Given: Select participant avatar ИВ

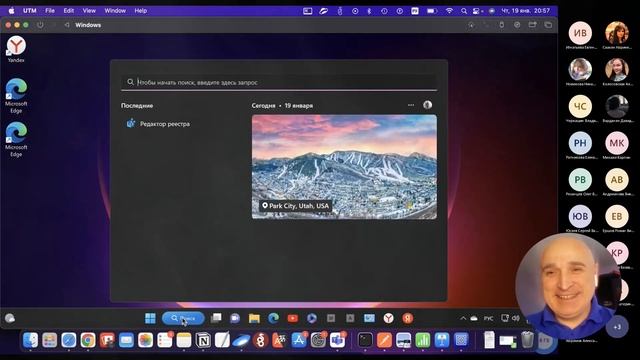Looking at the screenshot, I should tap(580, 33).
